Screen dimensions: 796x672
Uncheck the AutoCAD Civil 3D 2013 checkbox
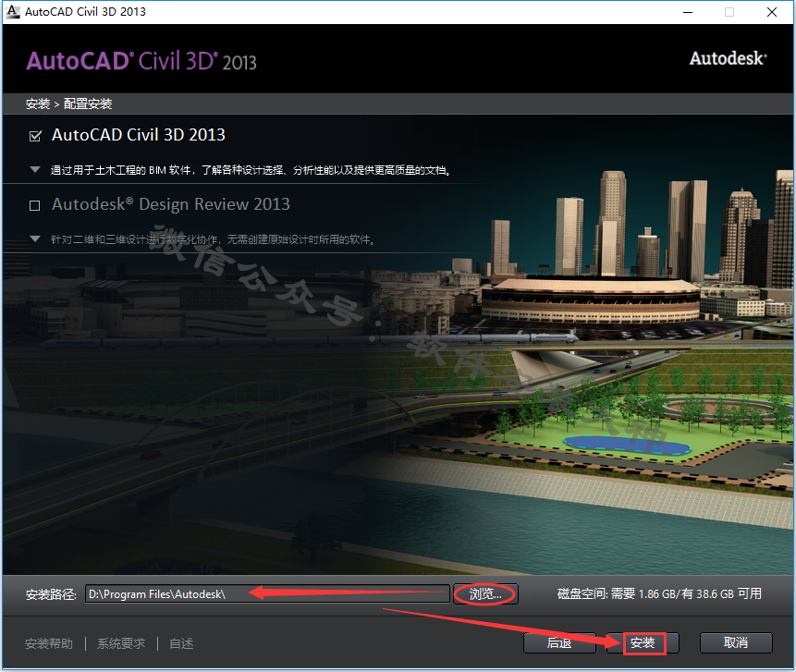(35, 136)
